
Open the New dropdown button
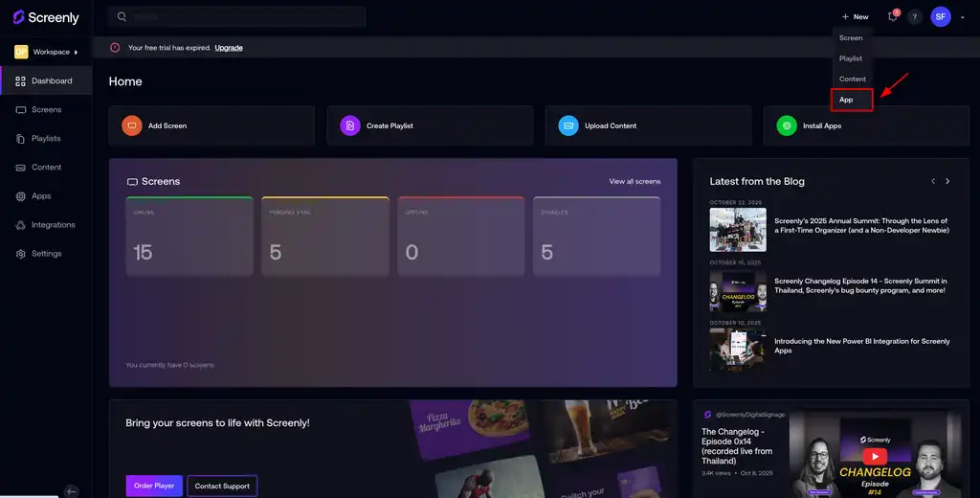[x=855, y=17]
